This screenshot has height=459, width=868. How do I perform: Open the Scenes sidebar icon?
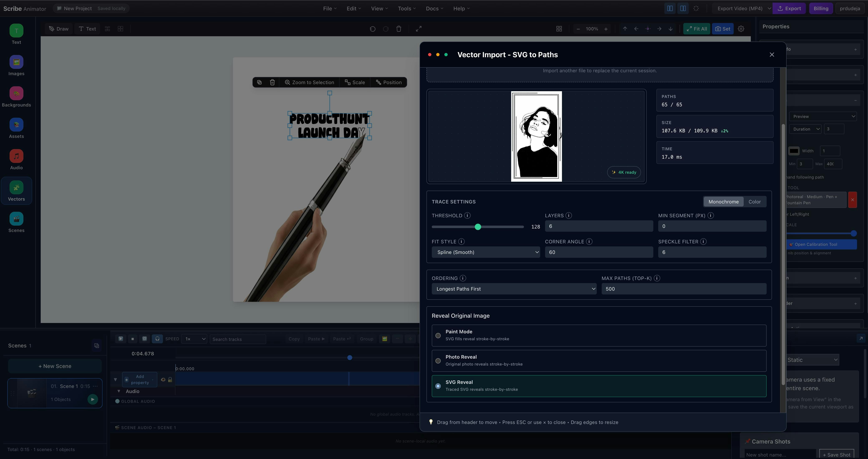point(16,219)
